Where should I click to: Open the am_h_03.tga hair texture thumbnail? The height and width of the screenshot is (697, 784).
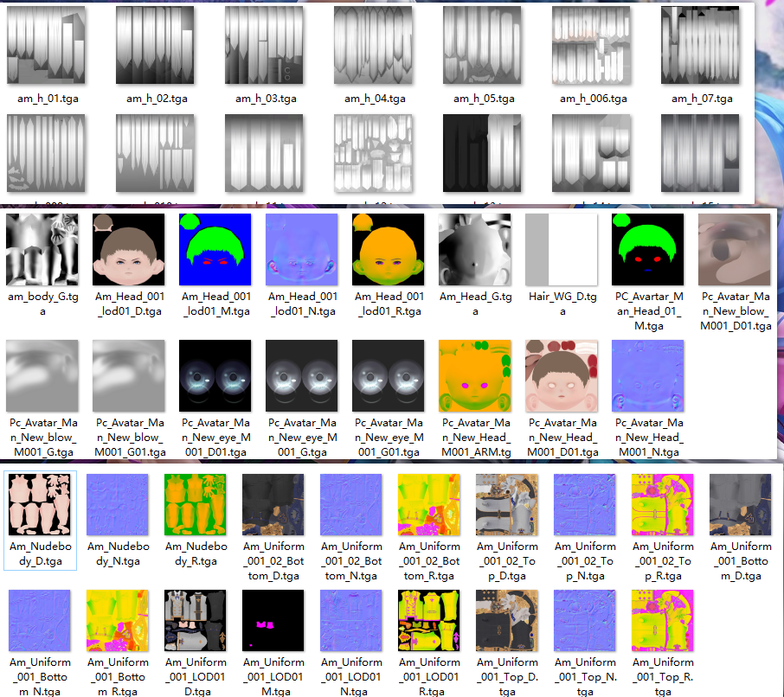tap(264, 45)
